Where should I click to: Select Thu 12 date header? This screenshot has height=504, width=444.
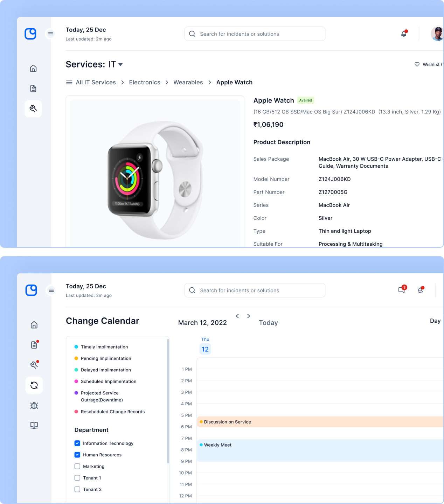(205, 346)
